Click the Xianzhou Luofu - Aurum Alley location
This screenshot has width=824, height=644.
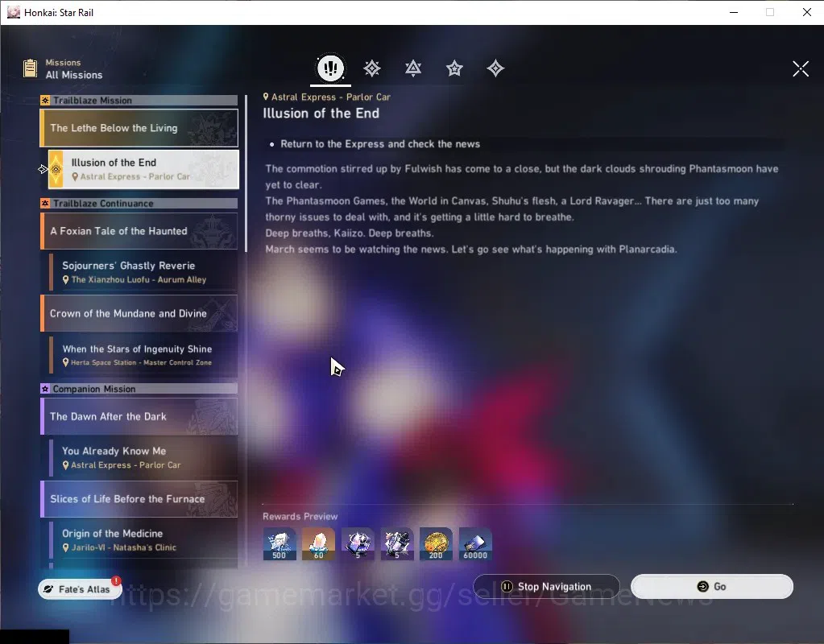pos(139,279)
